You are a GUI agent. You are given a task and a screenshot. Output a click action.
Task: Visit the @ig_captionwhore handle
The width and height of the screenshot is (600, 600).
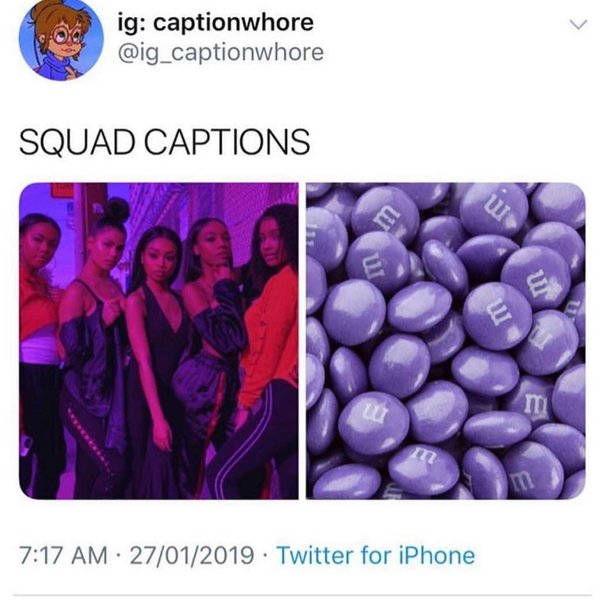pos(221,52)
